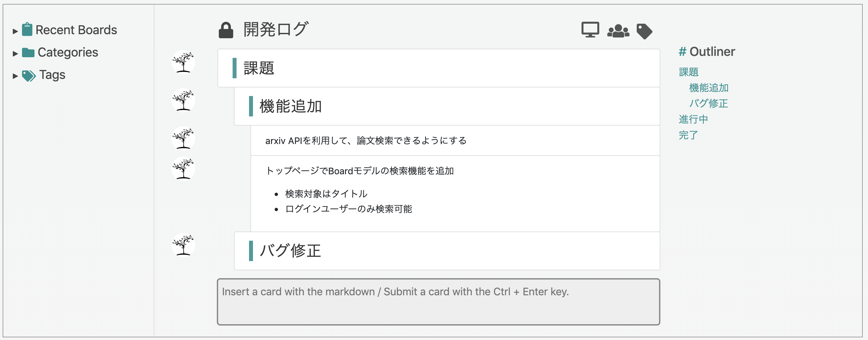Click the markdown card input field
Viewport: 868px width, 340px height.
tap(438, 301)
